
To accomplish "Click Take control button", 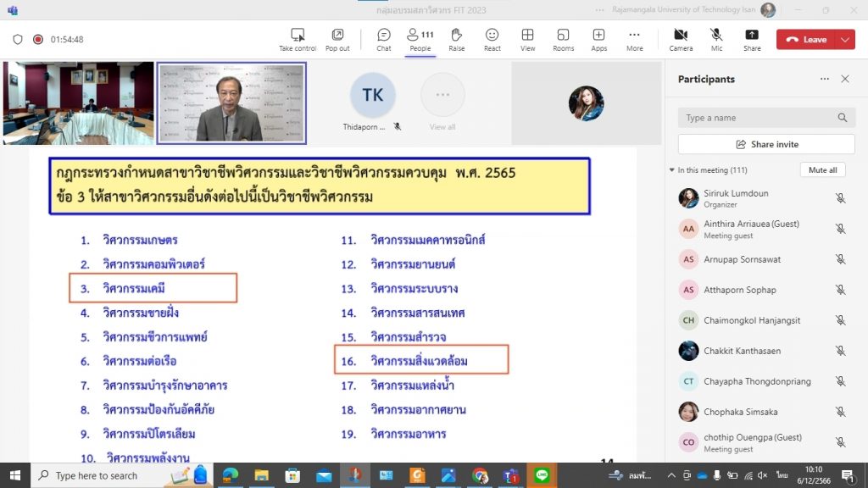I will pos(298,39).
